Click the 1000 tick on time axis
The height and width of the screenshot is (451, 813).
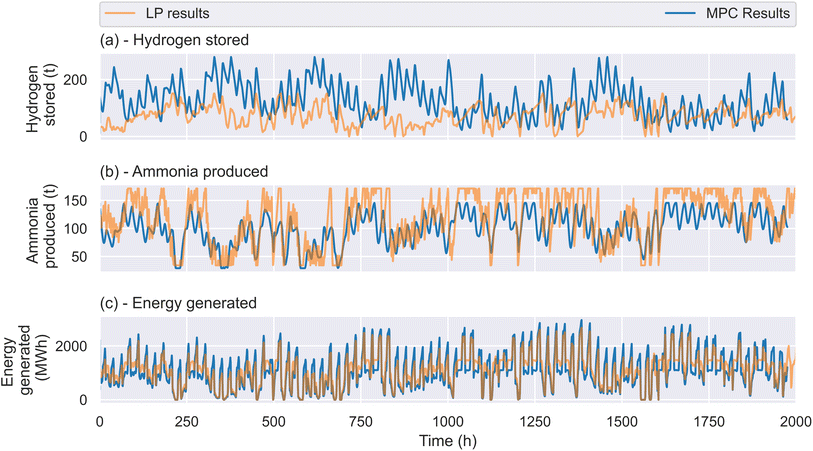[x=447, y=422]
